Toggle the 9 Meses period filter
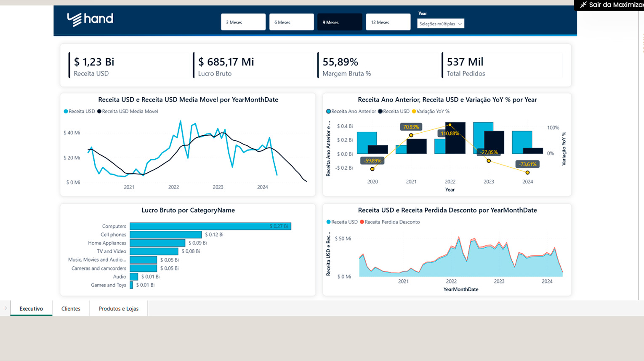644x361 pixels. point(339,22)
